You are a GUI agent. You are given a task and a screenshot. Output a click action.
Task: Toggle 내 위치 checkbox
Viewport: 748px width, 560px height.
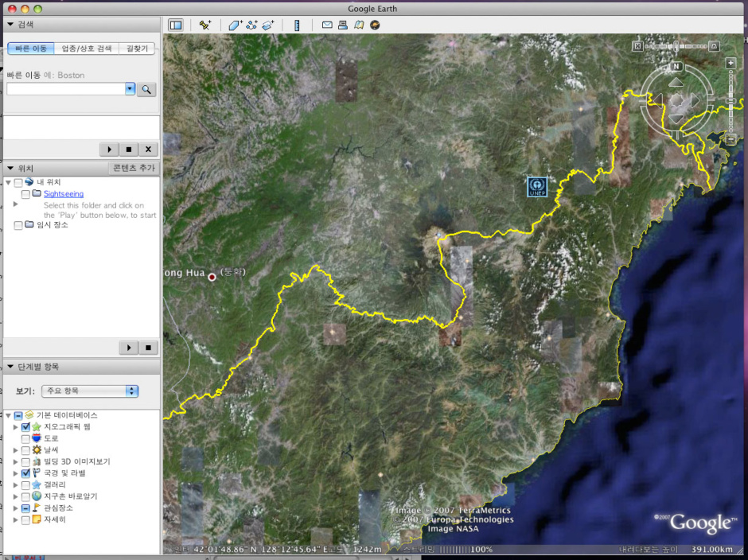[x=18, y=183]
